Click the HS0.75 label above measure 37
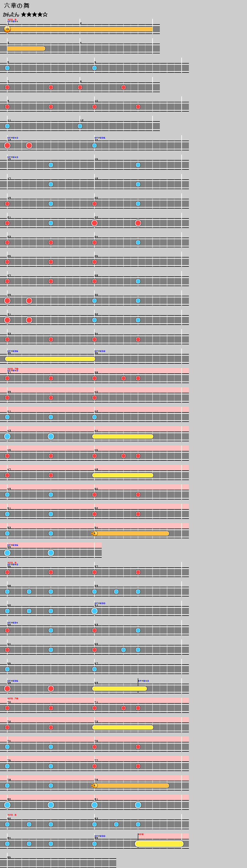This screenshot has height=868, width=247. [x=12, y=369]
